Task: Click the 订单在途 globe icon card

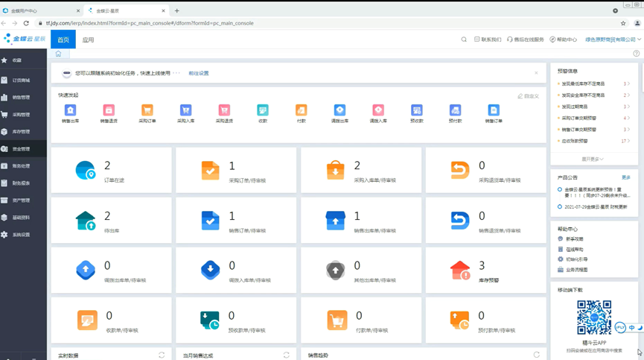Action: point(111,170)
